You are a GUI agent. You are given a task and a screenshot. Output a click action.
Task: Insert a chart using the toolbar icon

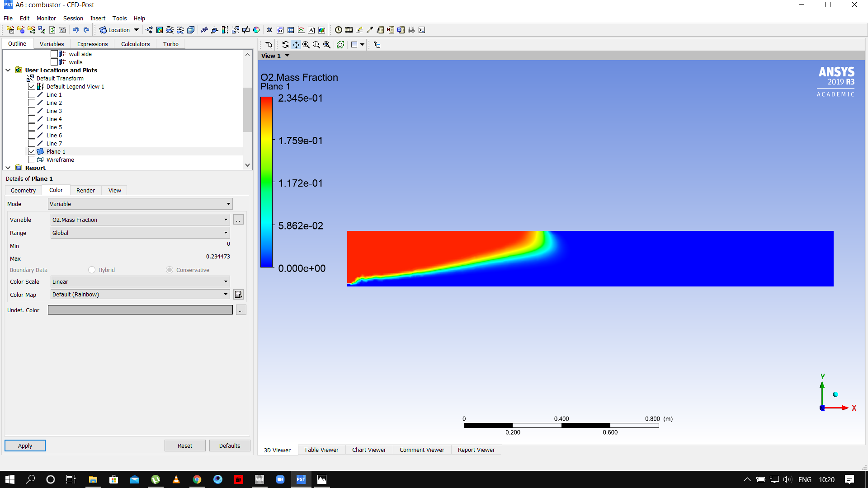tap(301, 30)
